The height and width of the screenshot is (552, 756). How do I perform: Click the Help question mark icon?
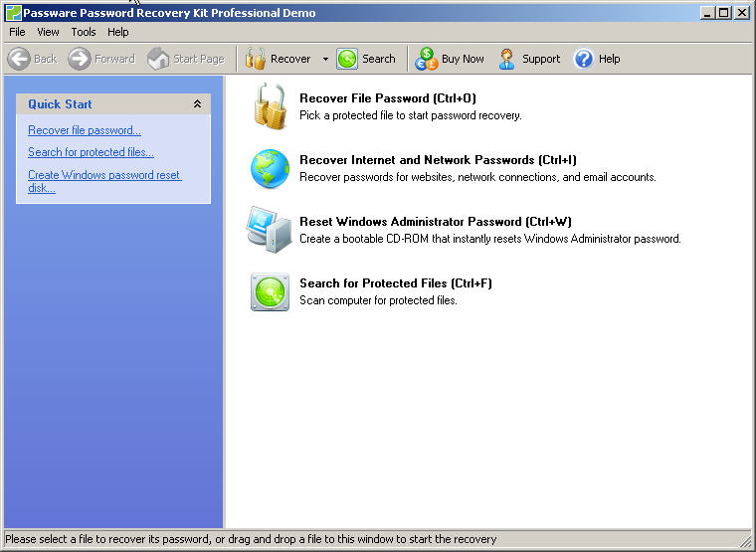coord(583,59)
